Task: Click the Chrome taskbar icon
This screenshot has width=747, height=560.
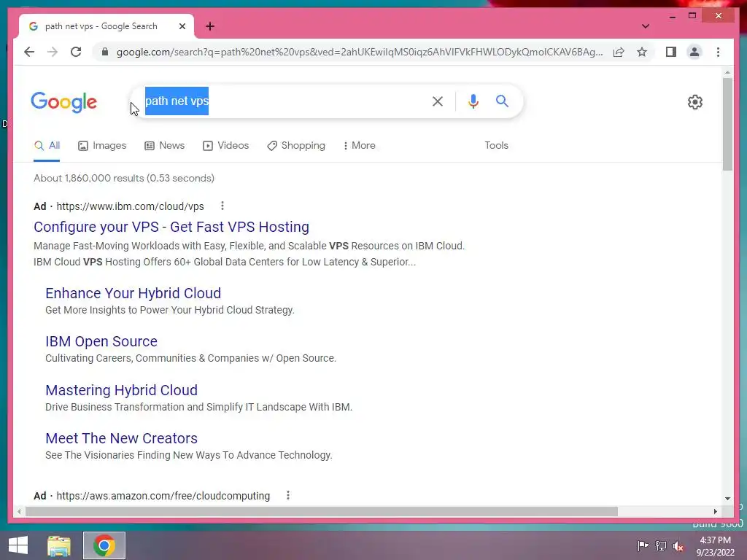Action: click(x=104, y=545)
